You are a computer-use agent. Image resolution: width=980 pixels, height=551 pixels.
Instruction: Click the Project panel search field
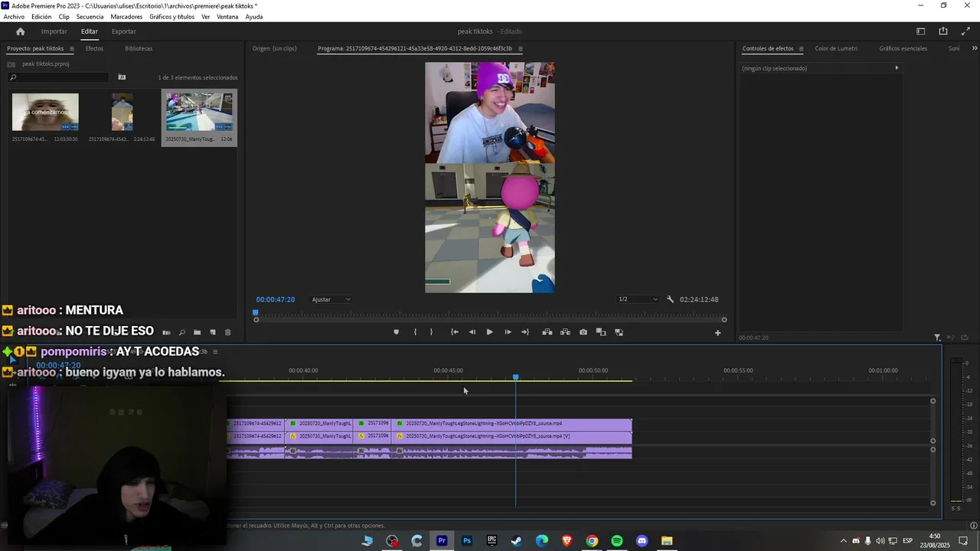pos(58,77)
